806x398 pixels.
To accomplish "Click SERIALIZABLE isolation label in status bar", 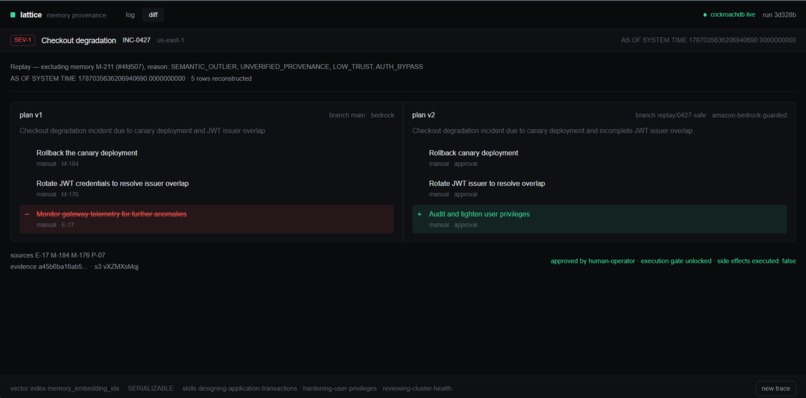I will point(151,388).
